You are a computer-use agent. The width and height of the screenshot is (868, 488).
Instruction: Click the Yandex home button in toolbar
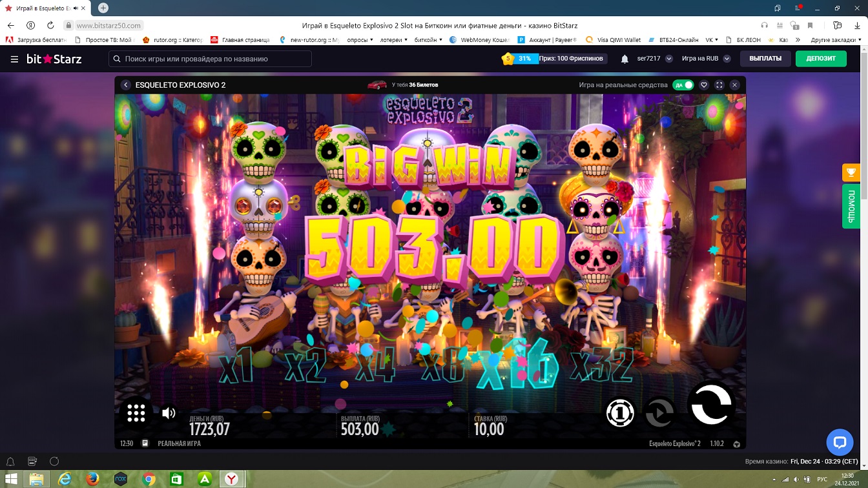[30, 25]
